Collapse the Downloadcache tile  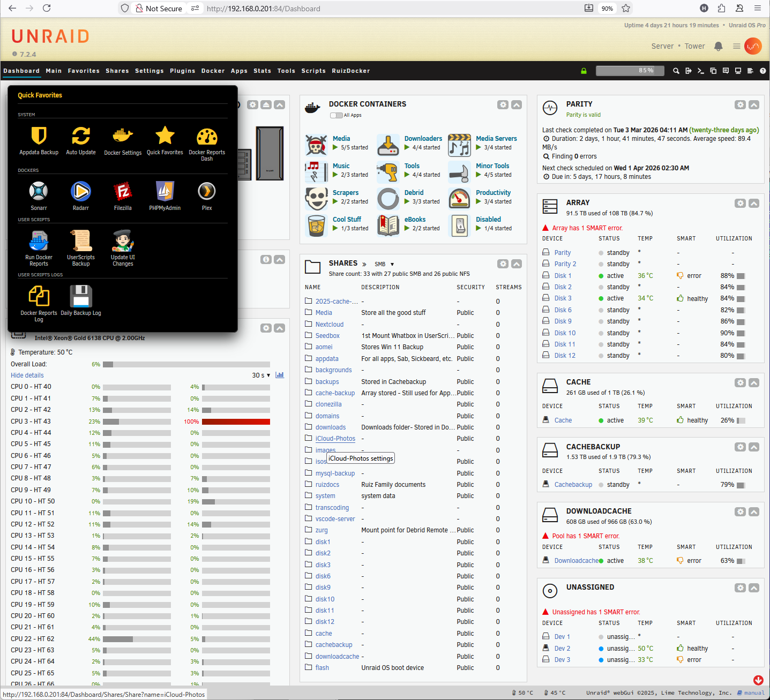pos(754,512)
